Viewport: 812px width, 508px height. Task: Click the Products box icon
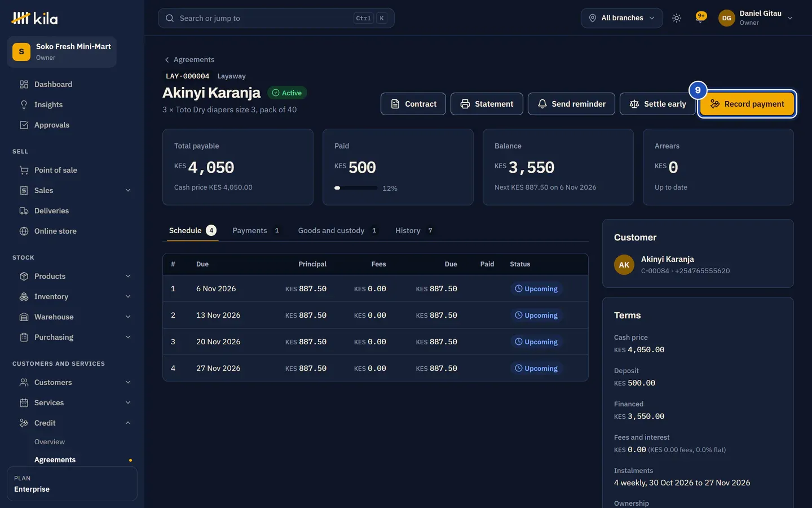click(x=24, y=276)
